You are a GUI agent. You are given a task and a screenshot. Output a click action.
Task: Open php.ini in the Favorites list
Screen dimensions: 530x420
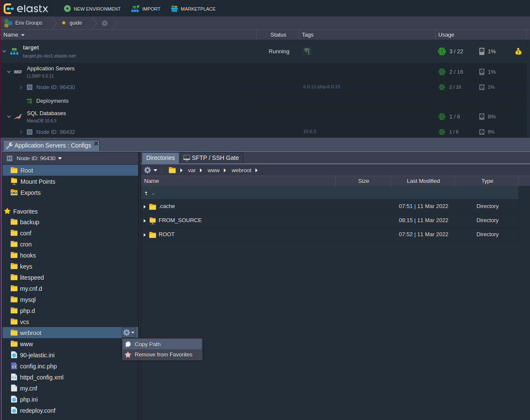(x=29, y=400)
